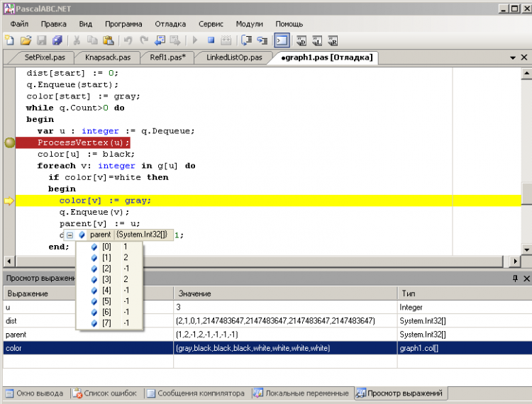Image resolution: width=532 pixels, height=404 pixels.
Task: Unpin the watch expressions panel
Action: [x=516, y=279]
